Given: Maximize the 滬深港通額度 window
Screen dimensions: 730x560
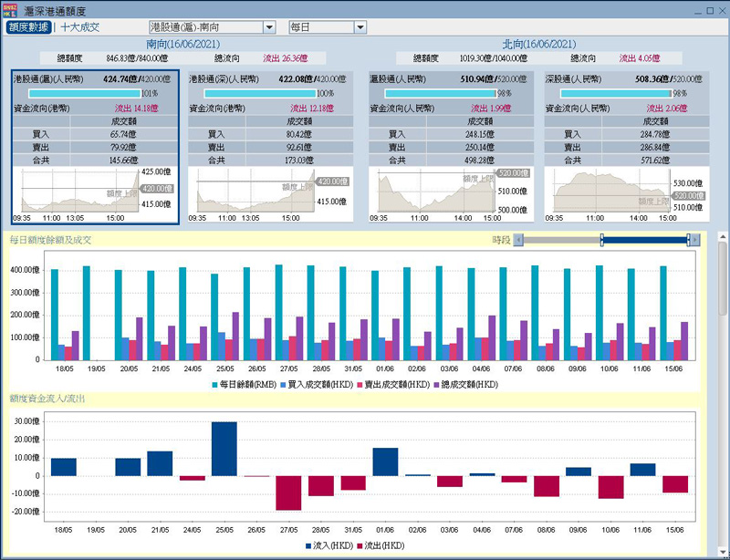Looking at the screenshot, I should (x=709, y=8).
